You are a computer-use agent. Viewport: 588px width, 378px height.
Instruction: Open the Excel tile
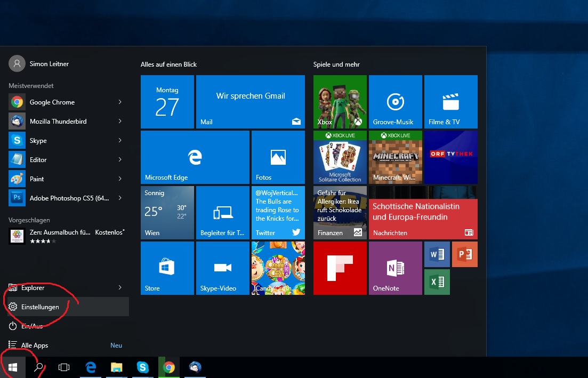[x=437, y=282]
